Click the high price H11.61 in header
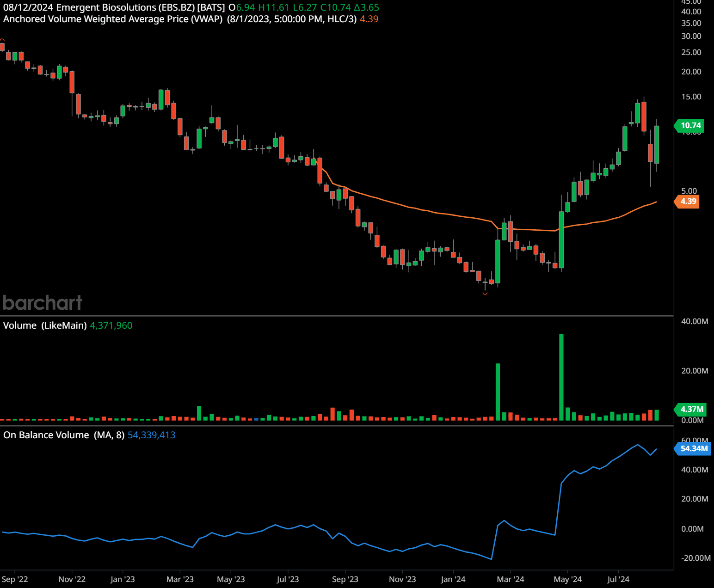Screen dimensions: 714x588 [273, 7]
